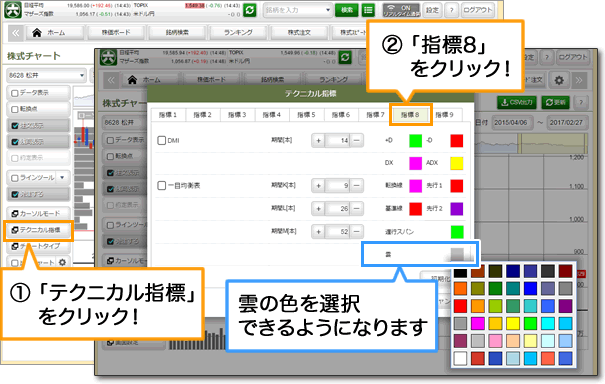Switch to 指標3 tab

(237, 115)
